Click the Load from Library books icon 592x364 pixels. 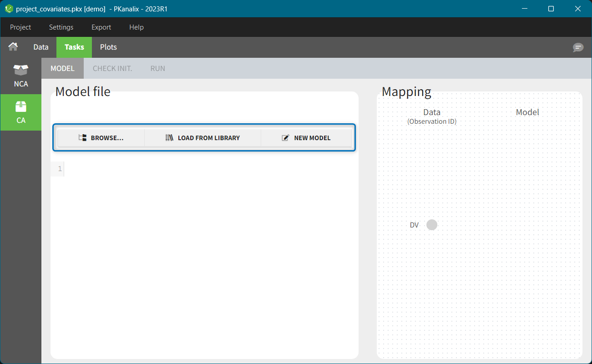169,138
